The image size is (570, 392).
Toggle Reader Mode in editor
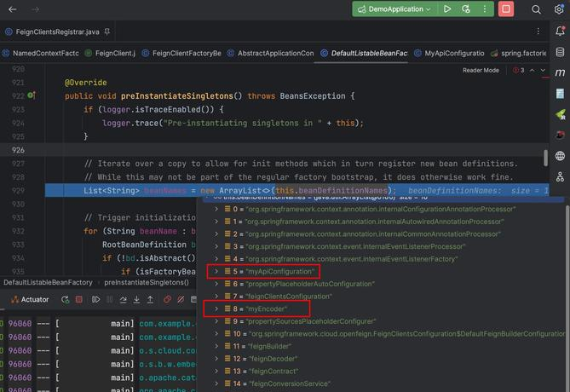click(x=481, y=70)
